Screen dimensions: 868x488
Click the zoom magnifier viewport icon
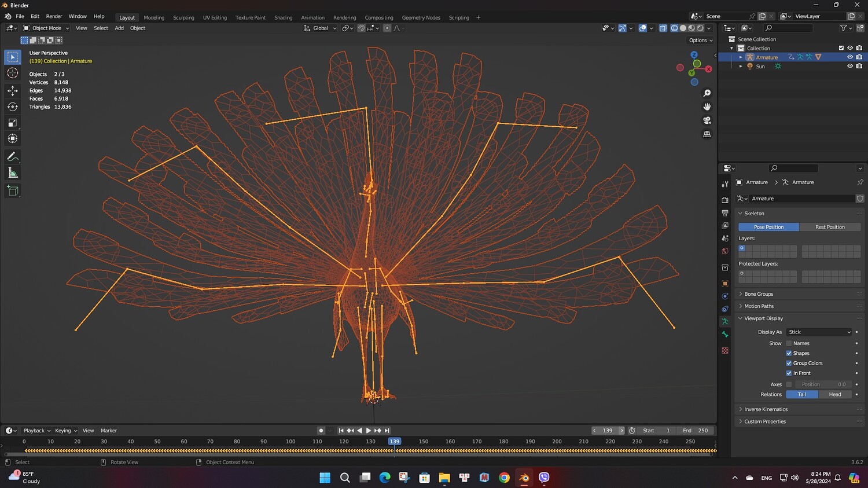[x=707, y=93]
